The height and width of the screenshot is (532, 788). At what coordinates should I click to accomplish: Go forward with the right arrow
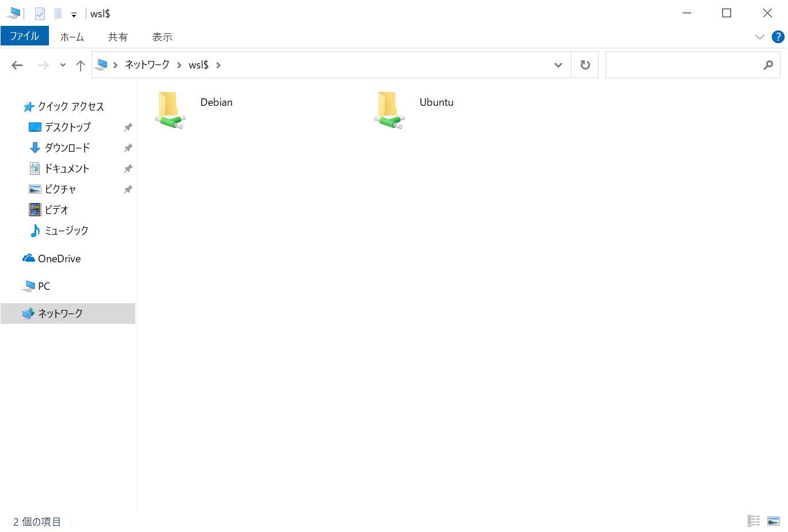tap(43, 65)
